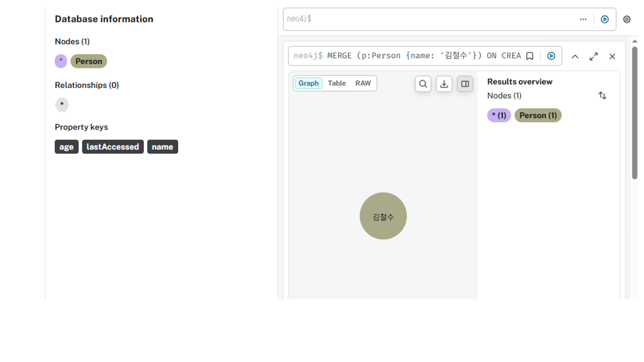This screenshot has height=362, width=644.
Task: Toggle the results overview side panel
Action: tap(465, 84)
